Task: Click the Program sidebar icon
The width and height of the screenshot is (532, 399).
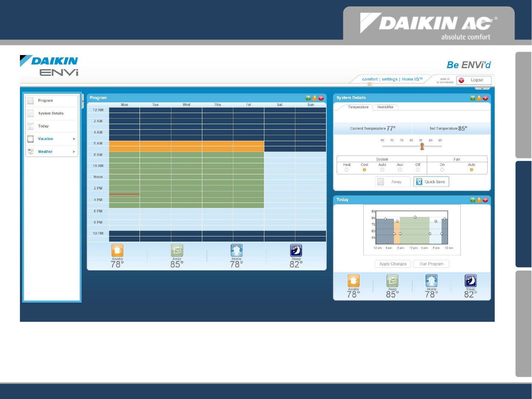Action: click(x=31, y=100)
